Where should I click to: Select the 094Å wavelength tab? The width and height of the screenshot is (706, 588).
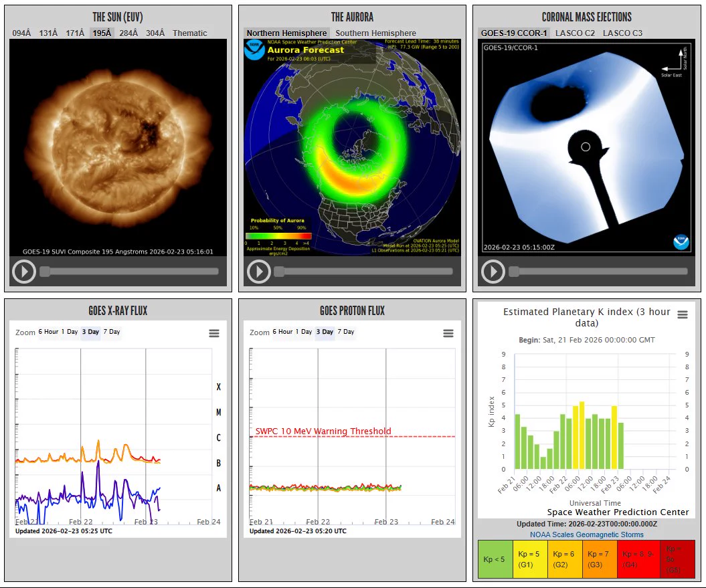click(21, 33)
